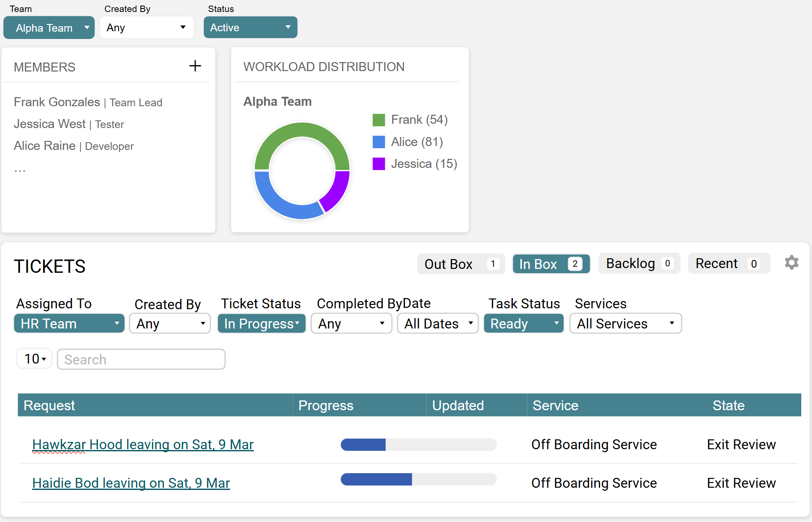Screen dimensions: 812x522
Task: Change the Task Status Ready dropdown
Action: click(x=523, y=323)
